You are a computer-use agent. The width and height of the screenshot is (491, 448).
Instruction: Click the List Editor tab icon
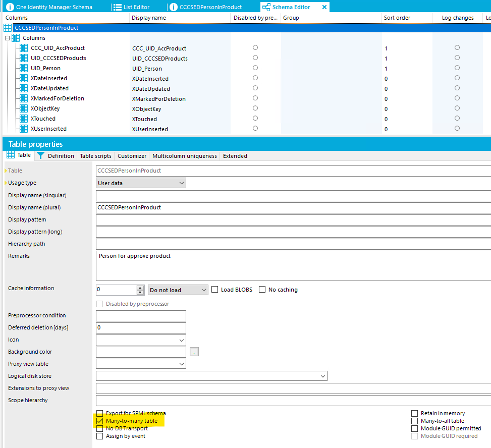117,7
